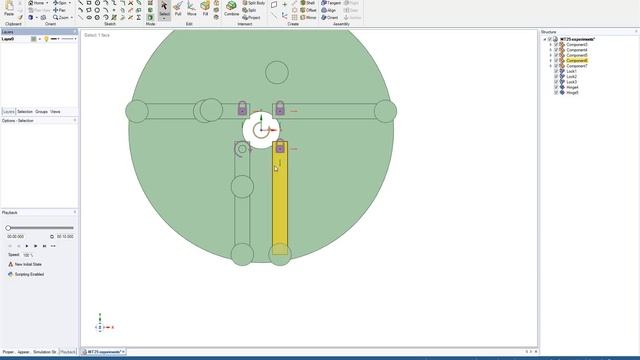Click the New Initial State icon
This screenshot has width=640, height=360.
click(11, 264)
